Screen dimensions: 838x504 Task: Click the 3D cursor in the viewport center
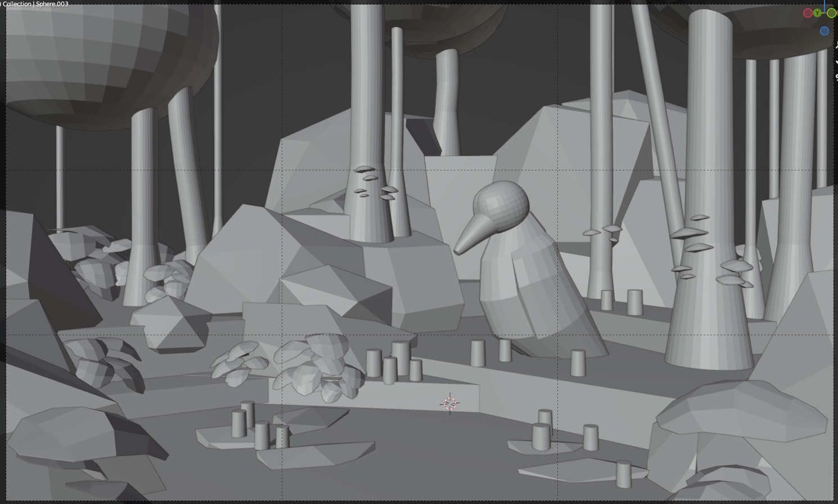click(450, 403)
